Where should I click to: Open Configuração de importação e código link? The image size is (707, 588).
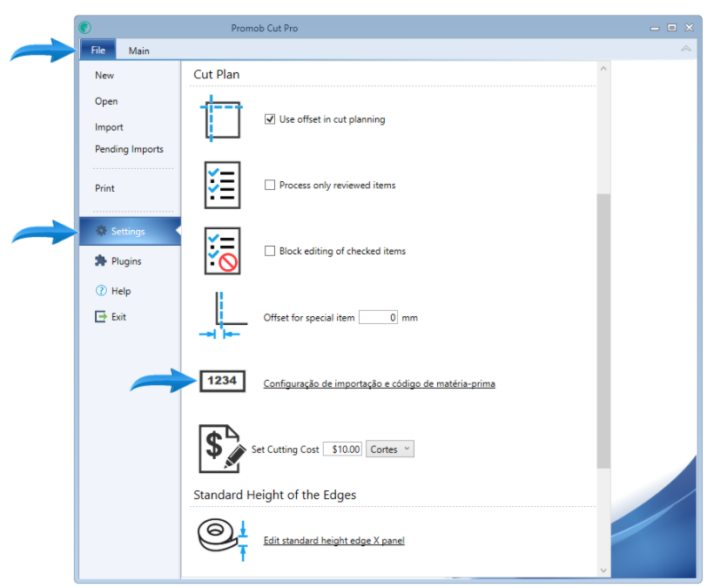[380, 383]
